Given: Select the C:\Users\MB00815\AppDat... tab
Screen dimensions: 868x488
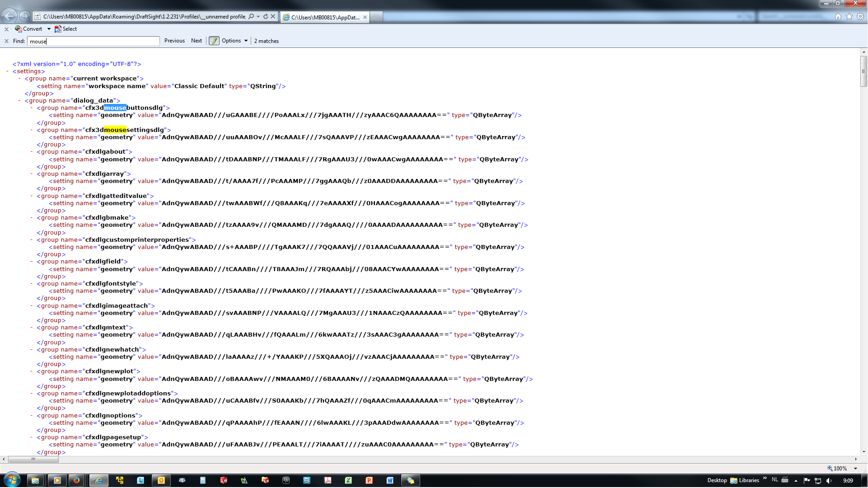Looking at the screenshot, I should point(325,17).
